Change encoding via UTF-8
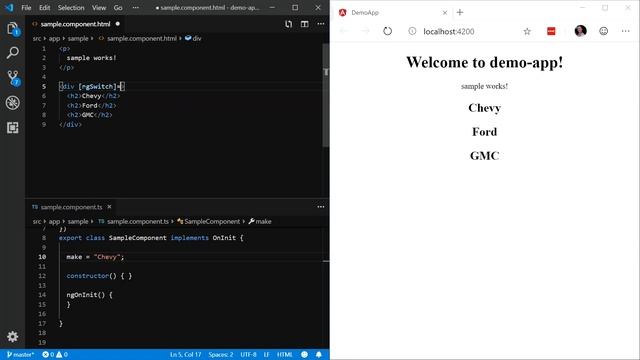 [x=248, y=354]
